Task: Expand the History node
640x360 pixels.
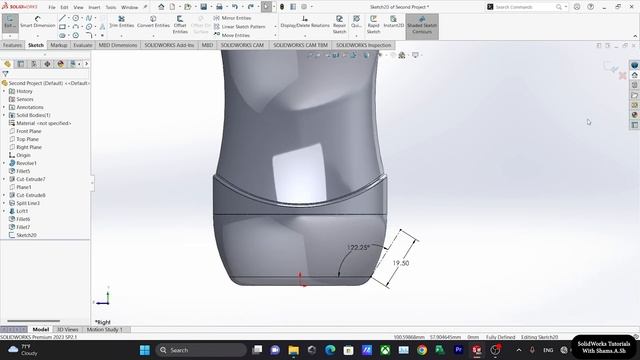Action: tap(4, 91)
